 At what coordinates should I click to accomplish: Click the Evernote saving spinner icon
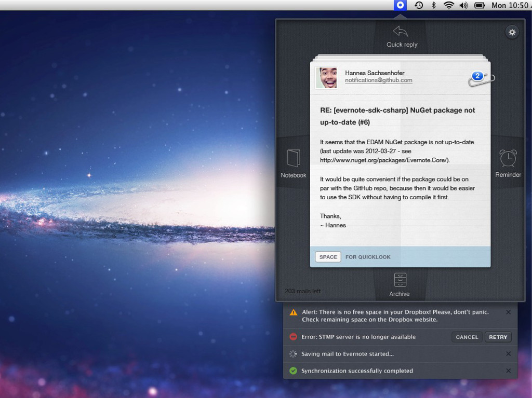pyautogui.click(x=293, y=354)
